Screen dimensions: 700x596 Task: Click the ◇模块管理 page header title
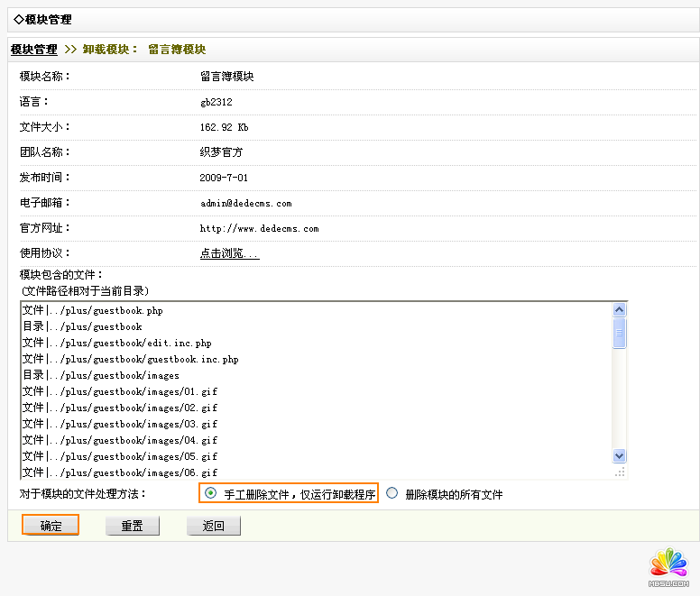[x=42, y=20]
